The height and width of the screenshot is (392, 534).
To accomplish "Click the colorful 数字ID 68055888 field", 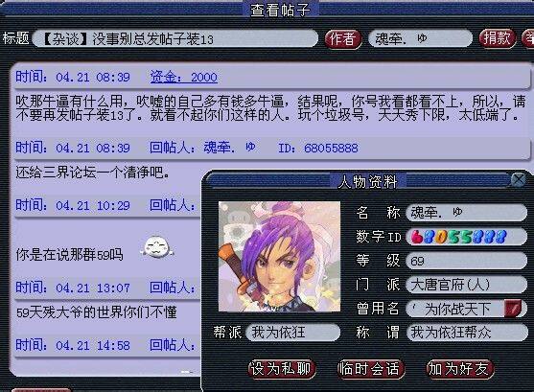I will click(467, 237).
